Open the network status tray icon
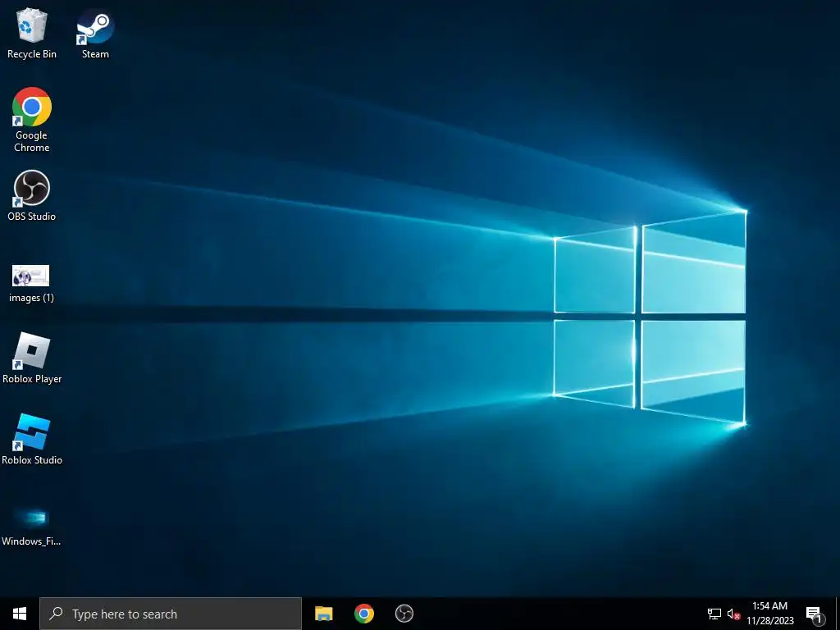840x630 pixels. [x=714, y=614]
